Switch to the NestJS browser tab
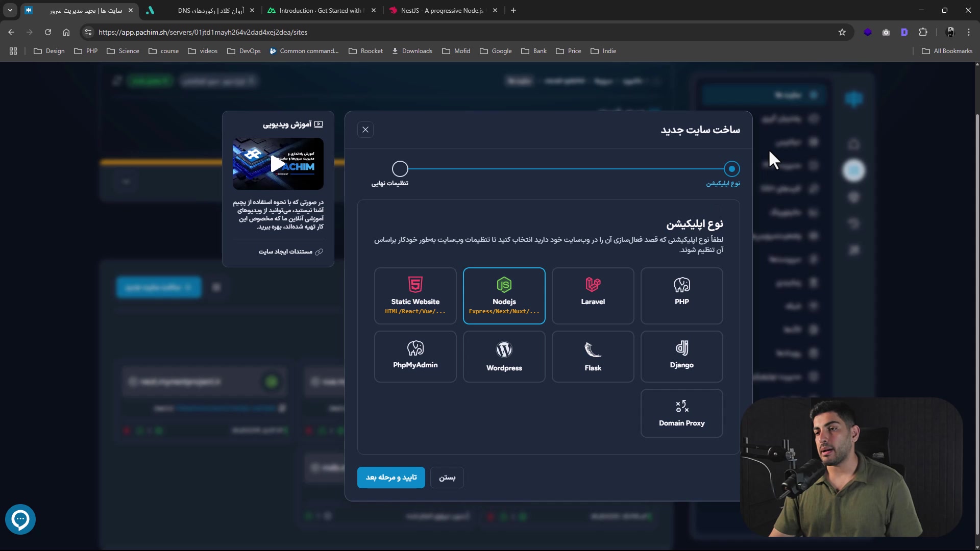Viewport: 980px width, 551px height. pos(442,10)
